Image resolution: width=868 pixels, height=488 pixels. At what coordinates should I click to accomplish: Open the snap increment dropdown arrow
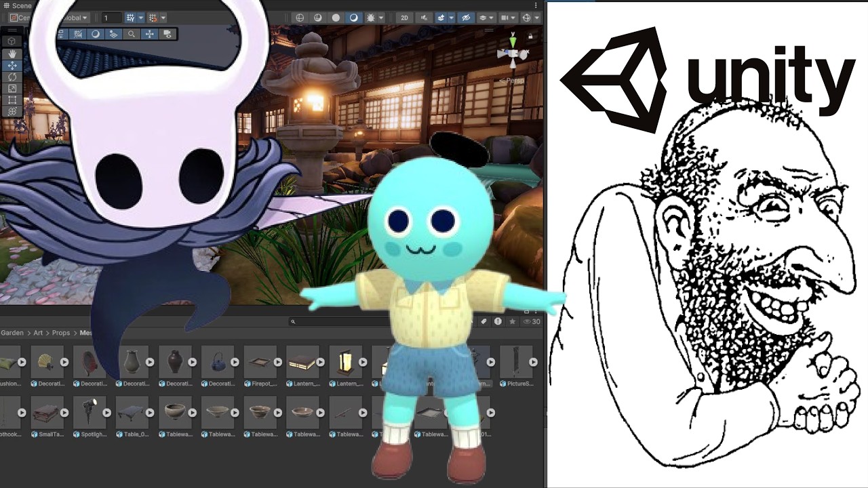pos(163,18)
